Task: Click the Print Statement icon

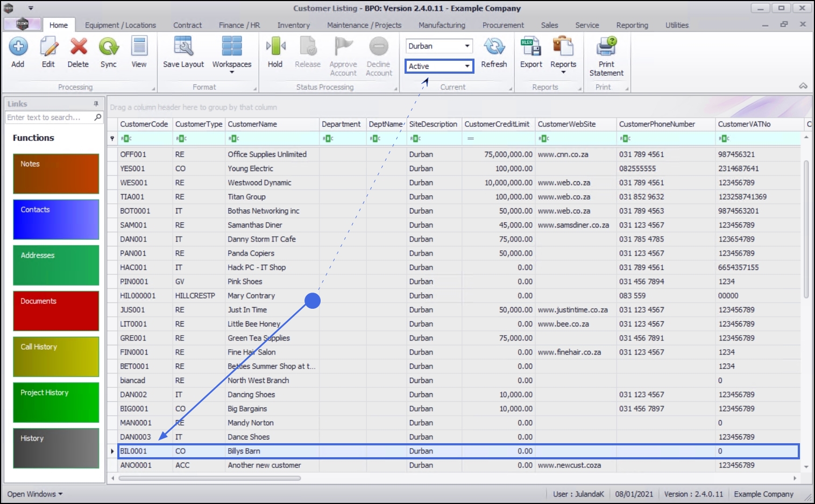Action: (606, 47)
